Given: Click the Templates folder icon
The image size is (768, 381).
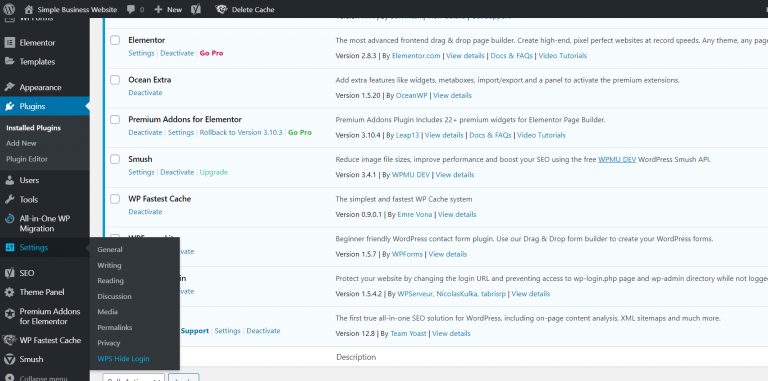Looking at the screenshot, I should pyautogui.click(x=9, y=61).
